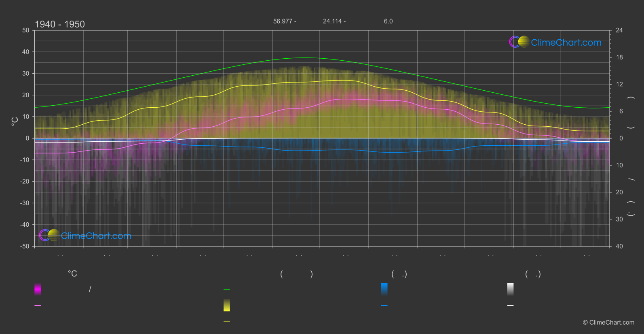Click the white gradient legend swatch
Image resolution: width=644 pixels, height=334 pixels.
point(511,289)
